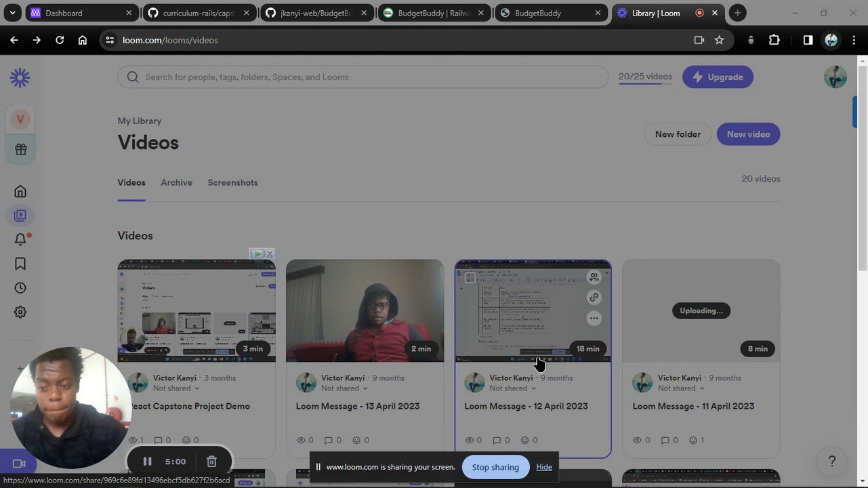Click the webcam bubble preview
Screen dimensions: 868x488
70,409
